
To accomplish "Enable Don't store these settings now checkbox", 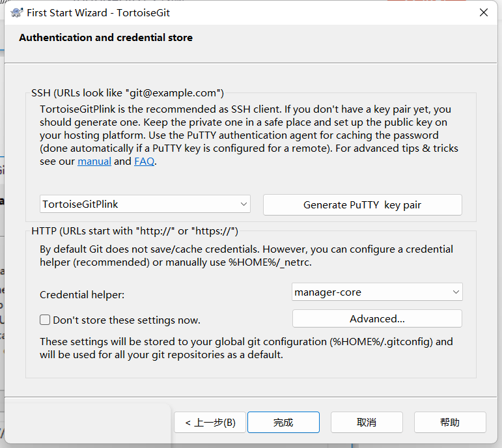I will (45, 320).
